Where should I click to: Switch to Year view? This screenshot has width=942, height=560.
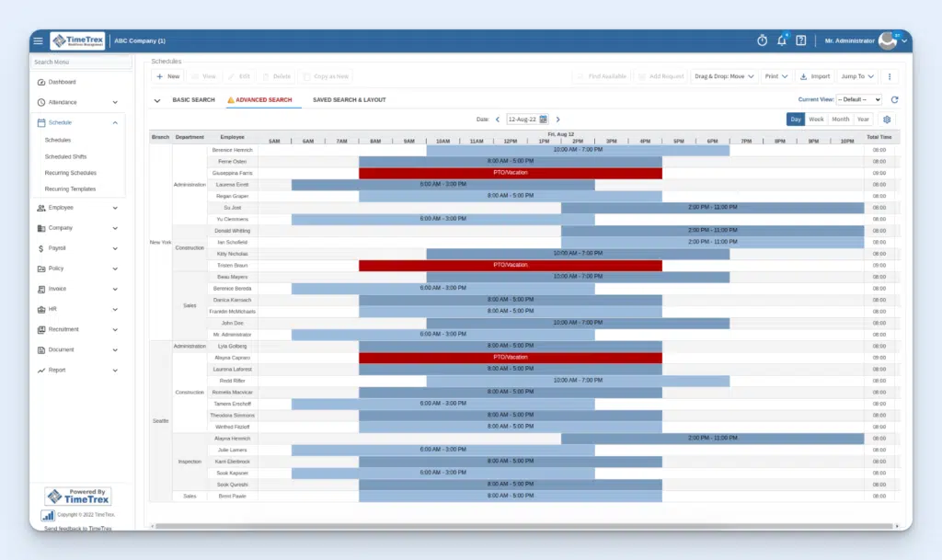coord(866,119)
